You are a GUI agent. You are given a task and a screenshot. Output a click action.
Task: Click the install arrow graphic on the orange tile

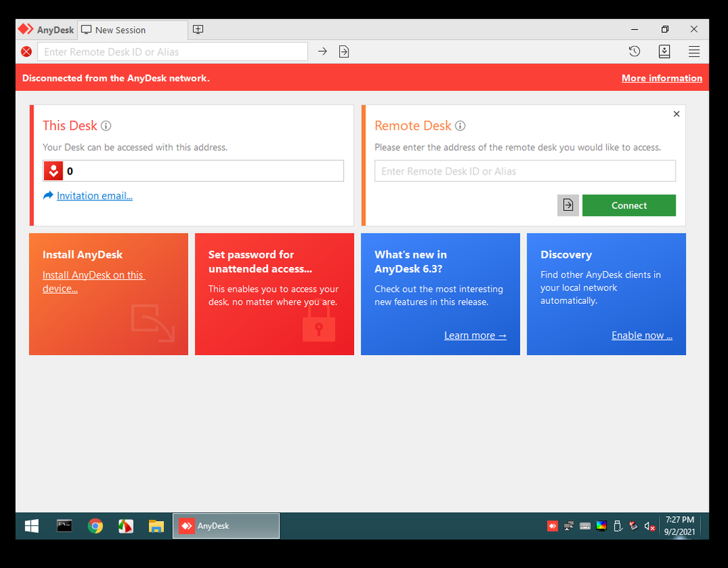153,323
